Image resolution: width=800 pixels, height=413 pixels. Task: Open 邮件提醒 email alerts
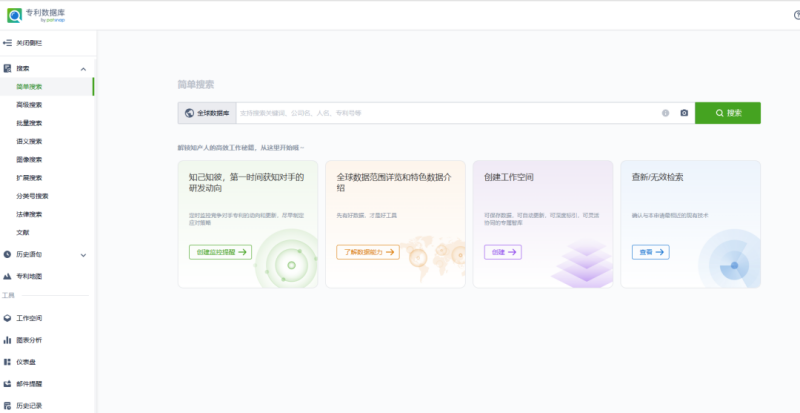(x=29, y=384)
